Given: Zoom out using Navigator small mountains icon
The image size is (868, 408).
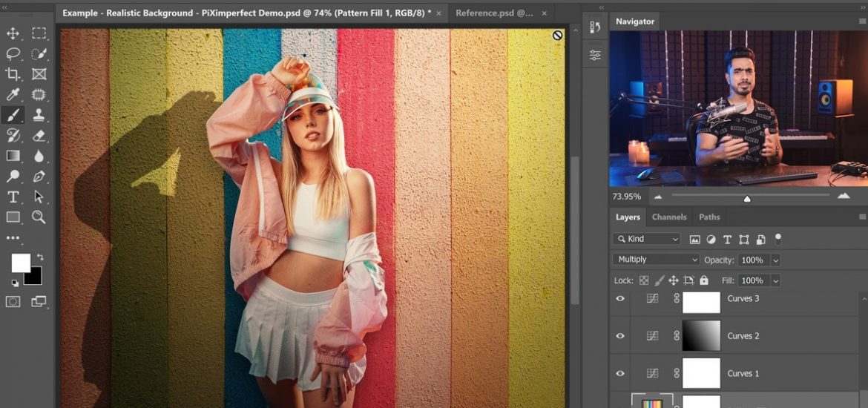Looking at the screenshot, I should pyautogui.click(x=658, y=197).
